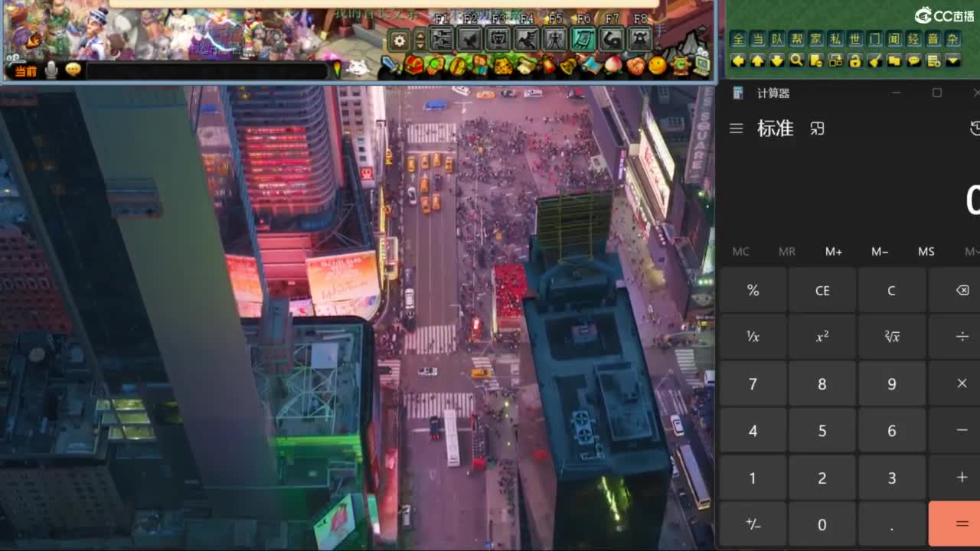Activate the F2 skill slot

469,39
